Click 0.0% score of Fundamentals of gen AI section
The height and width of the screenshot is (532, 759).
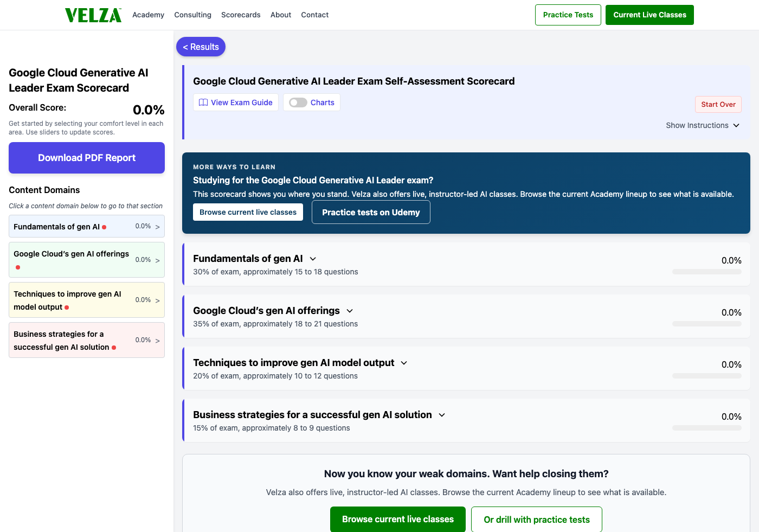coord(731,260)
